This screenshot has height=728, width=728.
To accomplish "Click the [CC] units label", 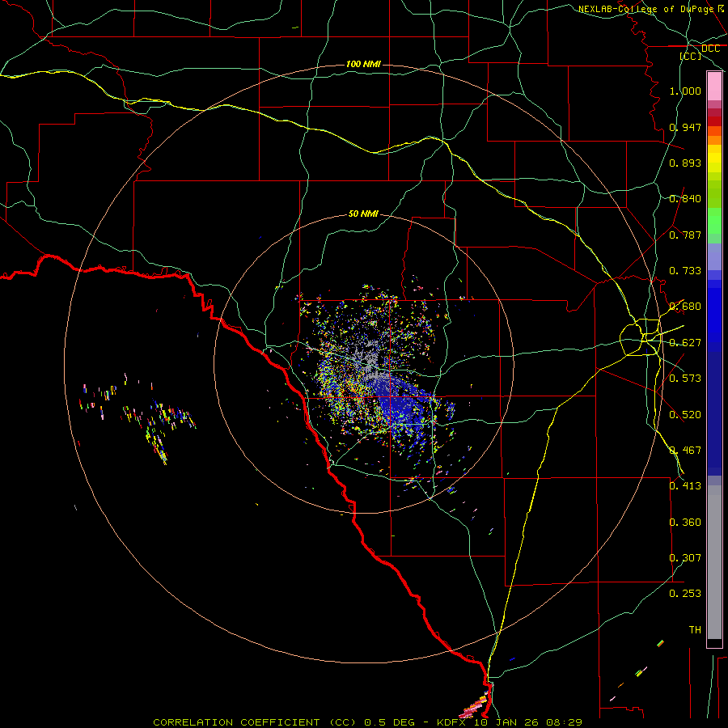I will pos(691,56).
